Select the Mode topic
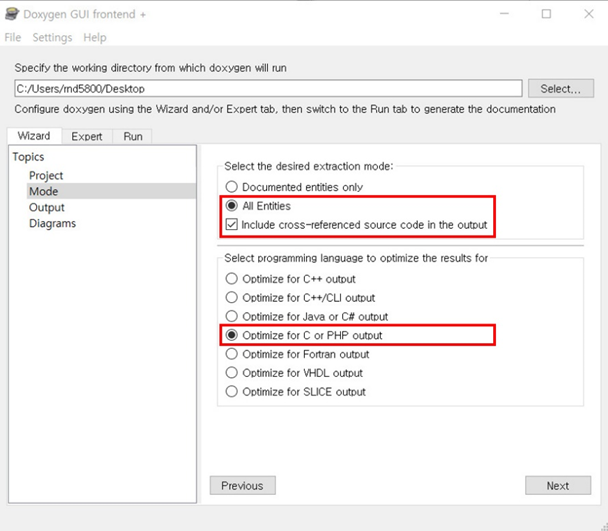Screen dimensions: 608x531 (x=111, y=191)
